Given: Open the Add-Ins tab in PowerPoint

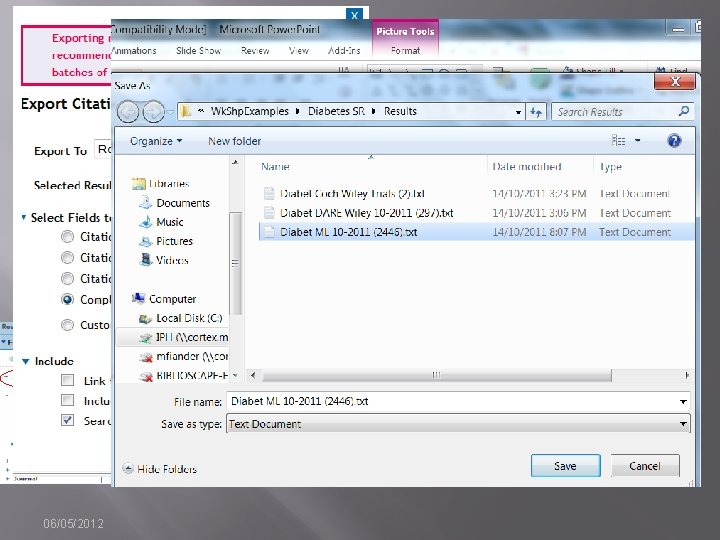Looking at the screenshot, I should coord(344,51).
